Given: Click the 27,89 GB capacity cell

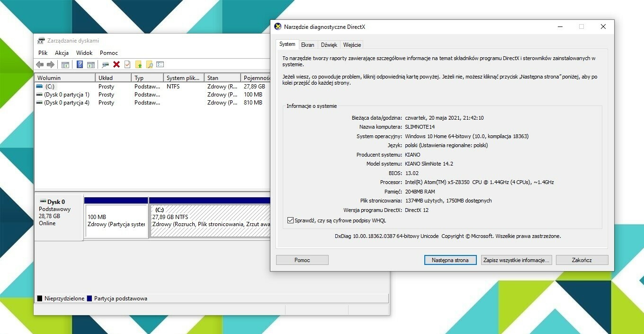Looking at the screenshot, I should [x=254, y=87].
